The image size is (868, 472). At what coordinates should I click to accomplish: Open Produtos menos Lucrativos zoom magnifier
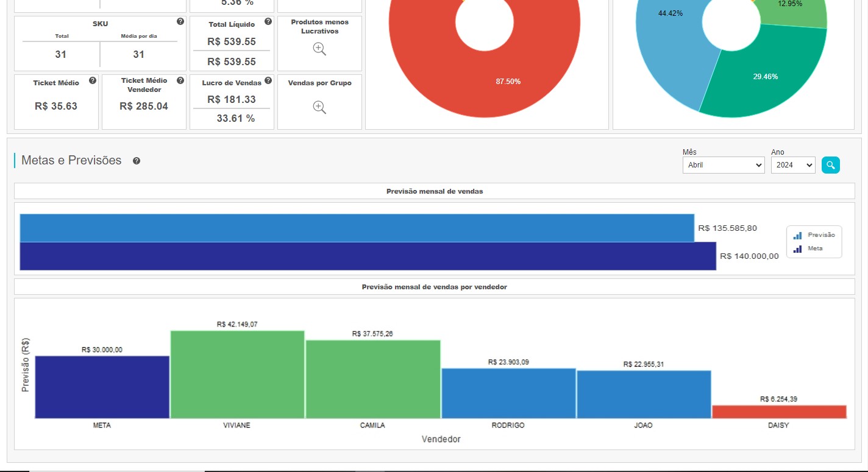[x=319, y=49]
